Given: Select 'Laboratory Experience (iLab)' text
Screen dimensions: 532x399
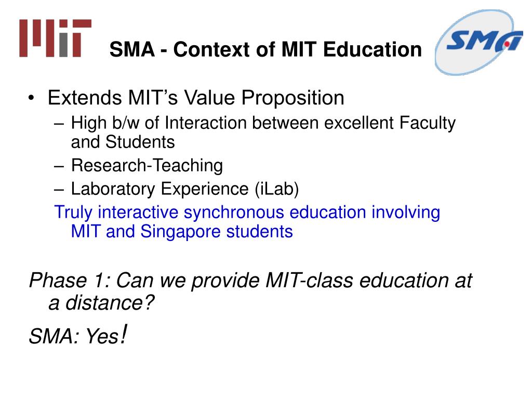Looking at the screenshot, I should coord(185,189).
